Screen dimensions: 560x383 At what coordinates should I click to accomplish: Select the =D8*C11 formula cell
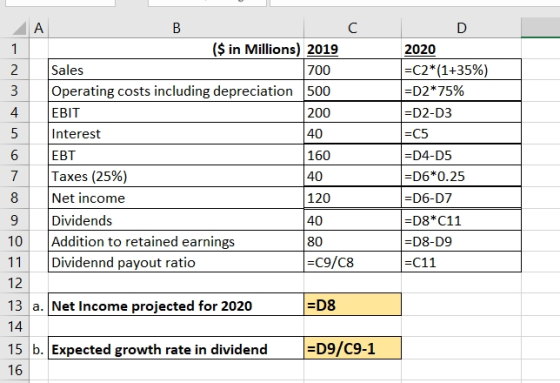pyautogui.click(x=461, y=220)
